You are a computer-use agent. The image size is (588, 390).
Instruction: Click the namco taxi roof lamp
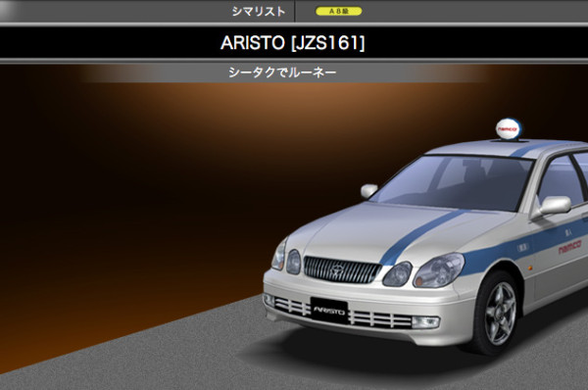click(x=508, y=129)
